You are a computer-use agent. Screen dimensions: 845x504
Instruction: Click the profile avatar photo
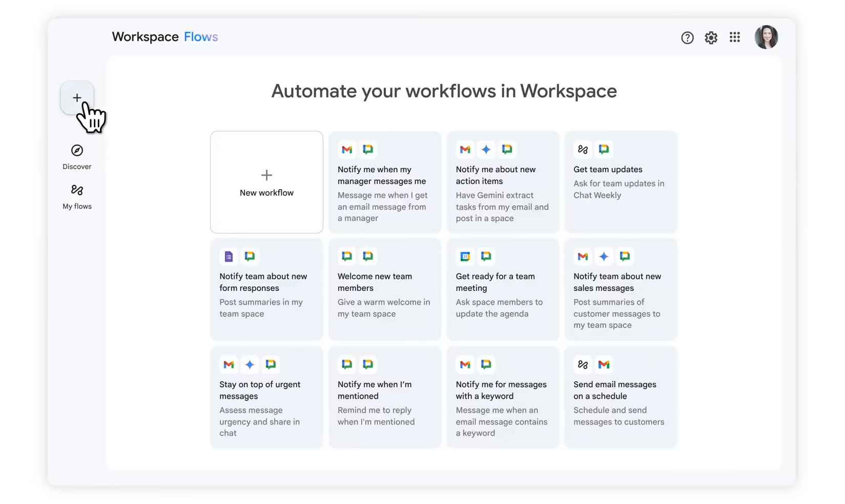(x=766, y=37)
